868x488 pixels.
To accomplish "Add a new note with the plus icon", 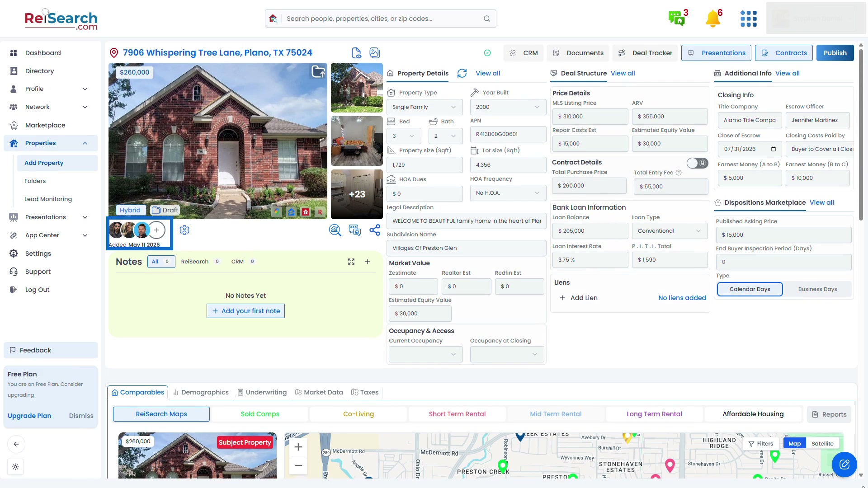I will pos(368,262).
